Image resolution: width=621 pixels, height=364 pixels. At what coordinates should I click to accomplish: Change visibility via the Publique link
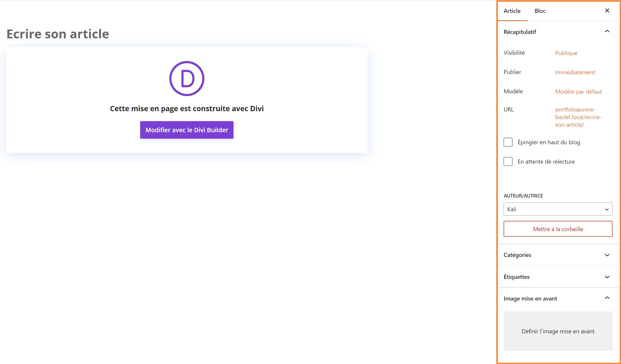(566, 53)
